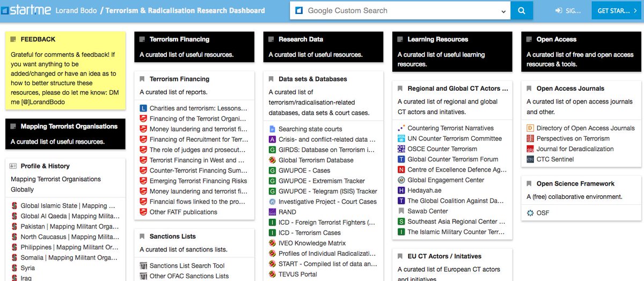Open Terrorist Financing in West and... link
The image size is (644, 281).
tap(197, 160)
